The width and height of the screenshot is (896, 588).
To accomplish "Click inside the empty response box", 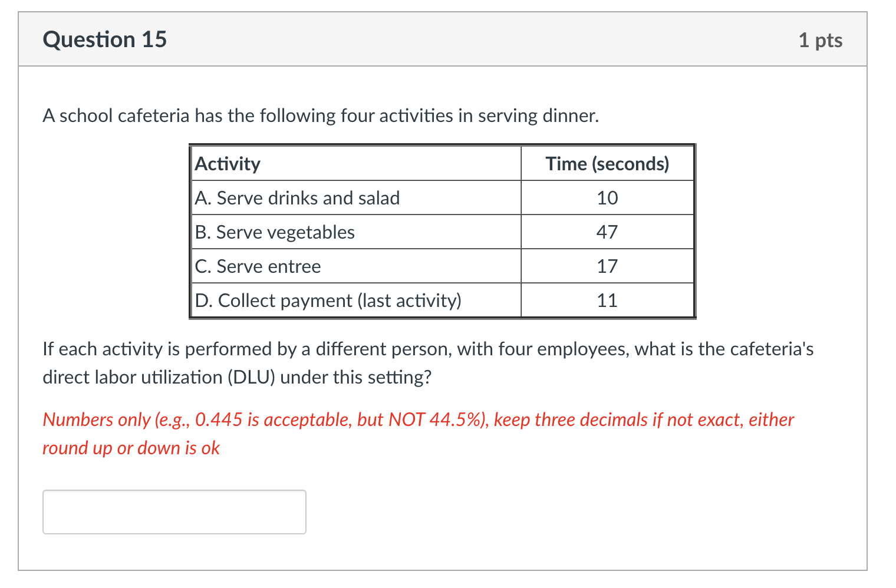I will coord(174,511).
